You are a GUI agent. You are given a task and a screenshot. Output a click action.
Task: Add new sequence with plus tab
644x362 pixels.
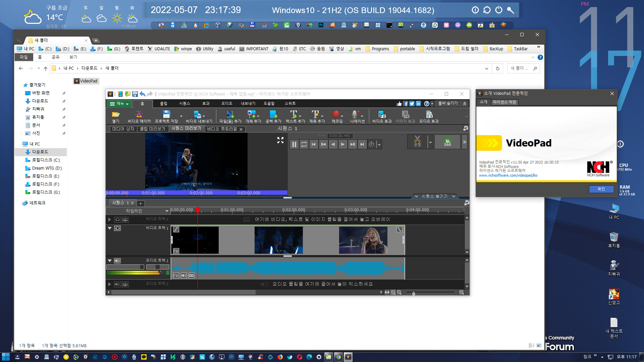[141, 203]
